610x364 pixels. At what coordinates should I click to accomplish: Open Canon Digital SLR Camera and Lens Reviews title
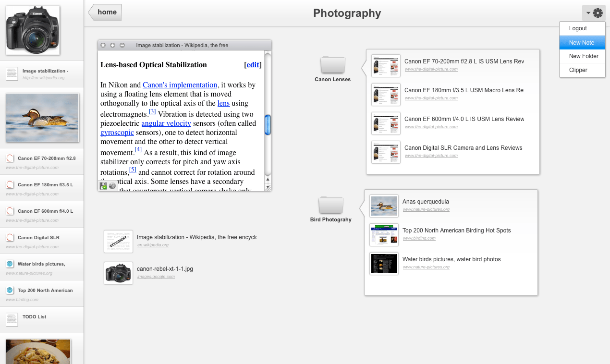click(464, 148)
